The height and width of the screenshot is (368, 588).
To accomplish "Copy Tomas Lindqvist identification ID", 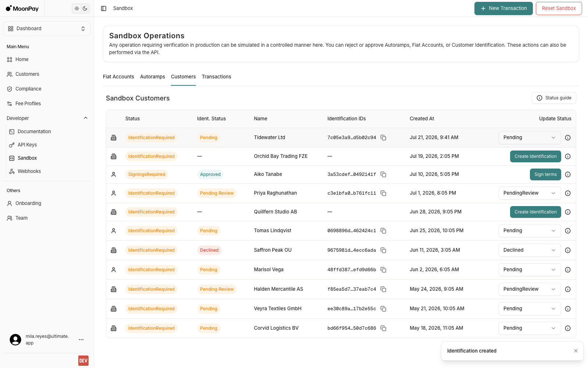I will coord(383,231).
